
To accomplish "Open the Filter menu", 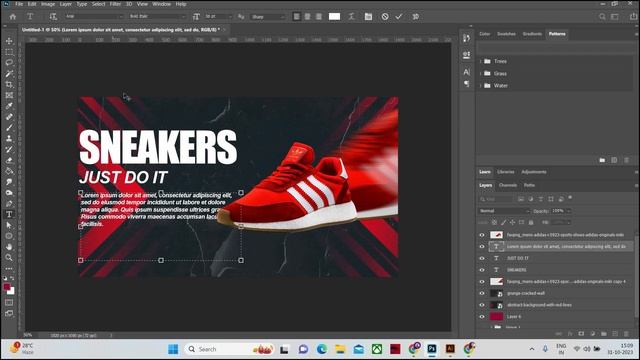I will (116, 4).
